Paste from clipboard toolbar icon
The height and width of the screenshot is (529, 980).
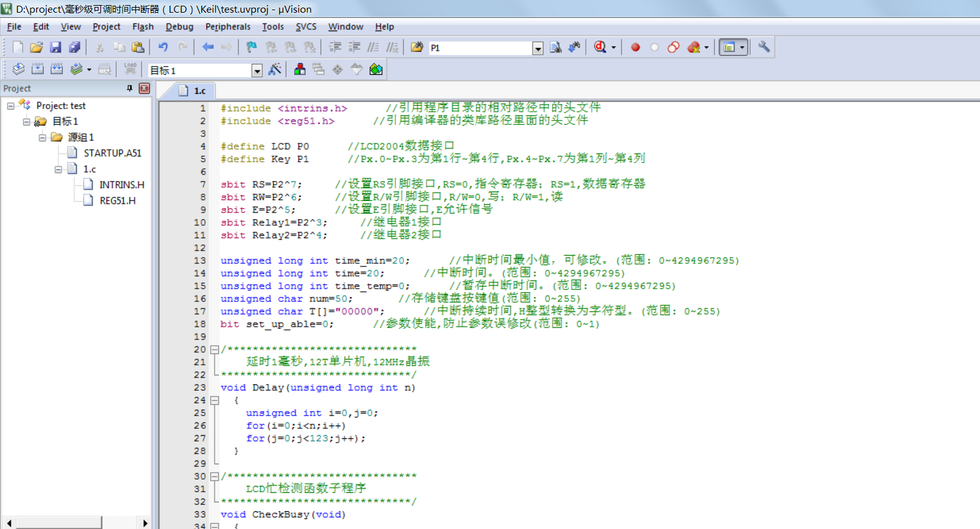point(138,47)
